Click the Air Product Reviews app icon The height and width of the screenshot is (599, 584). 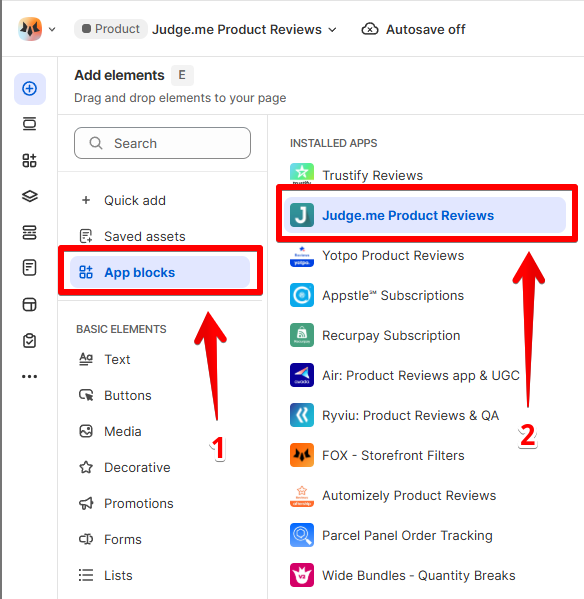point(302,375)
